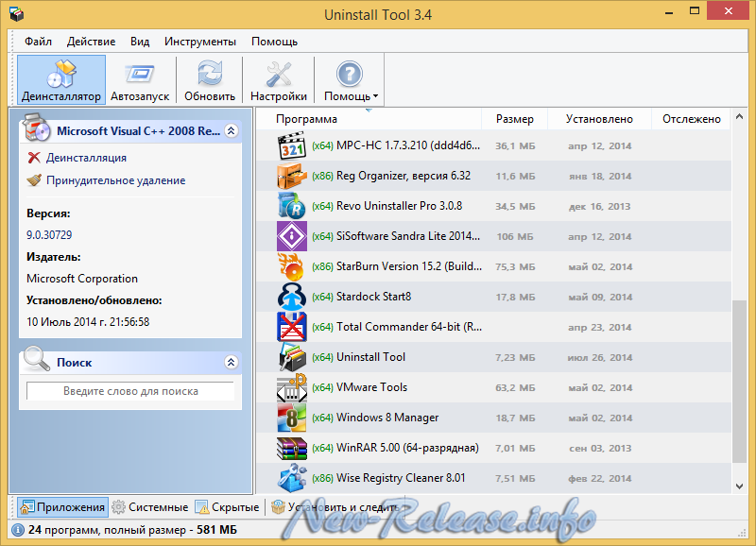The image size is (756, 546).
Task: Select the row text 'Reg Organizer, версия 6.32'
Action: tap(404, 176)
